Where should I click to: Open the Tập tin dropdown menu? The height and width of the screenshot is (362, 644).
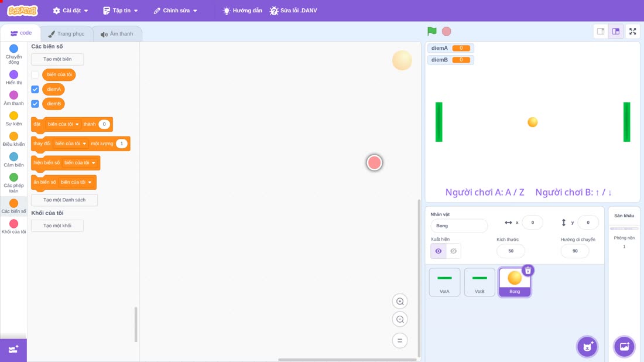pyautogui.click(x=121, y=11)
